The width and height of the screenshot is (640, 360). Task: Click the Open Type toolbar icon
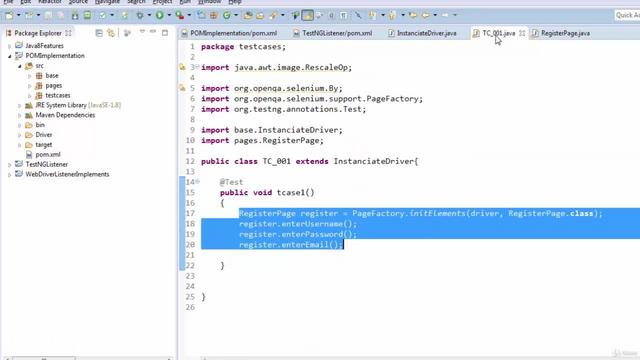coord(248,16)
